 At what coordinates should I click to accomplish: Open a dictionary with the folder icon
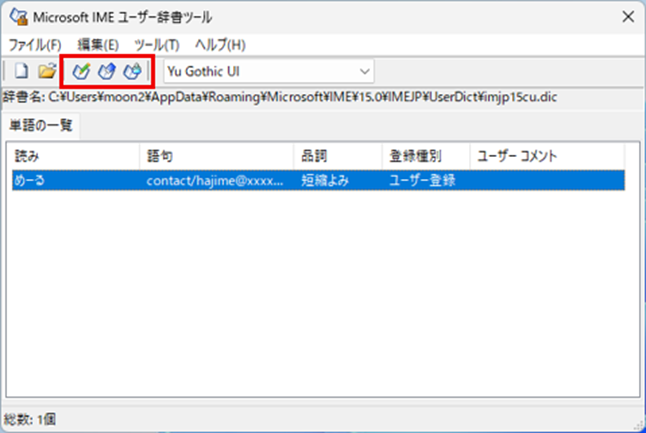[x=47, y=71]
